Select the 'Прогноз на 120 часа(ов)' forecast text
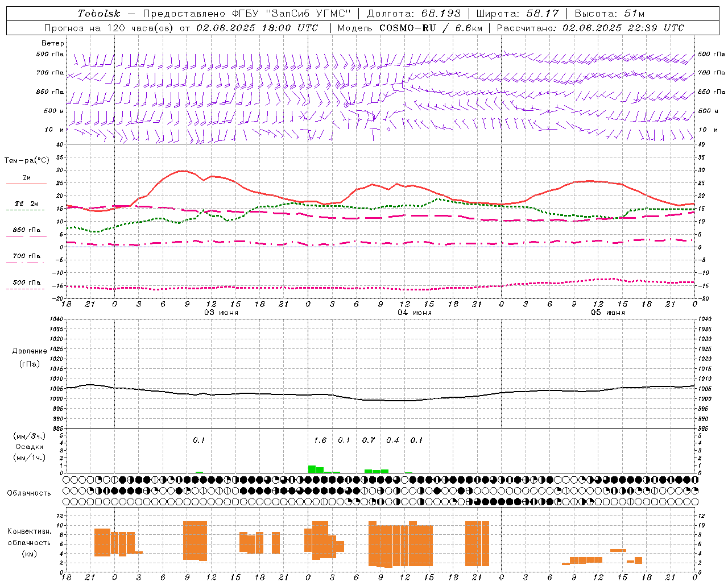The height and width of the screenshot is (582, 728). pyautogui.click(x=110, y=28)
